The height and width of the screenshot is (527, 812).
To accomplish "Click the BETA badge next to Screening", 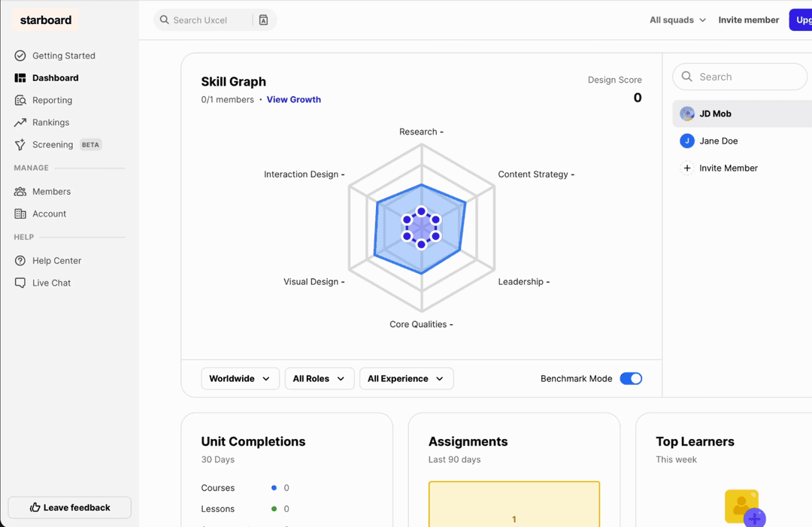I will point(91,144).
